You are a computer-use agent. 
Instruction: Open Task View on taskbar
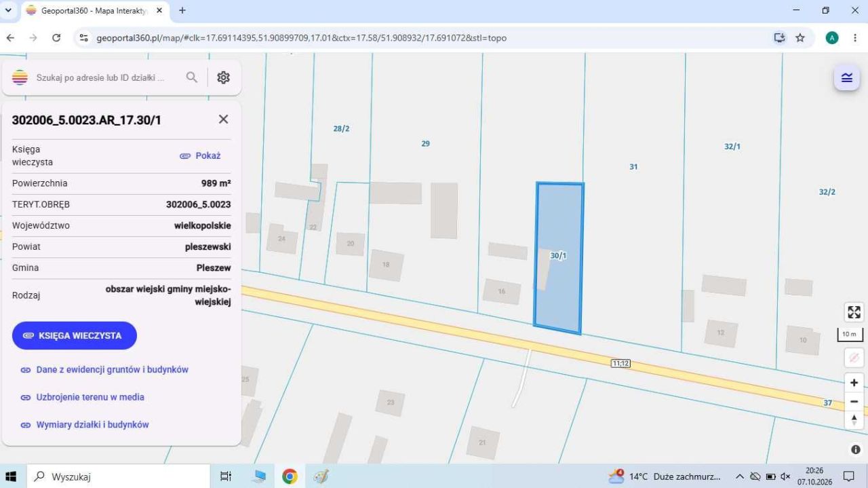click(x=226, y=476)
